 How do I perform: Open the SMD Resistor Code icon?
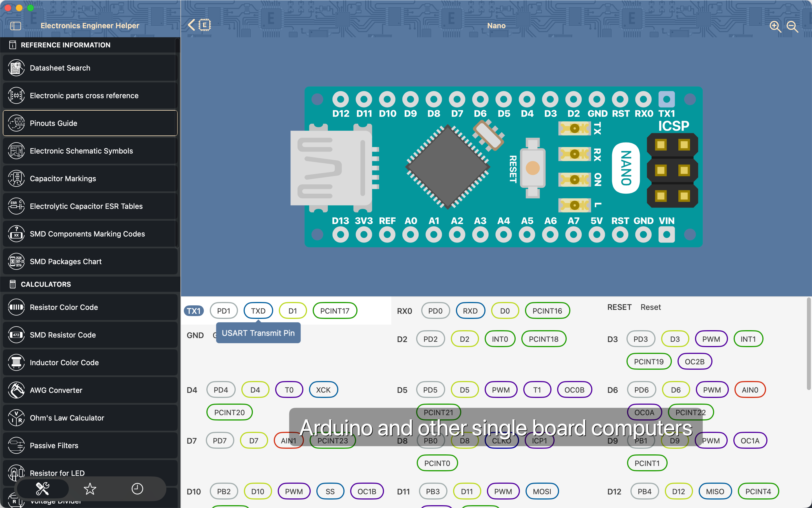(16, 335)
